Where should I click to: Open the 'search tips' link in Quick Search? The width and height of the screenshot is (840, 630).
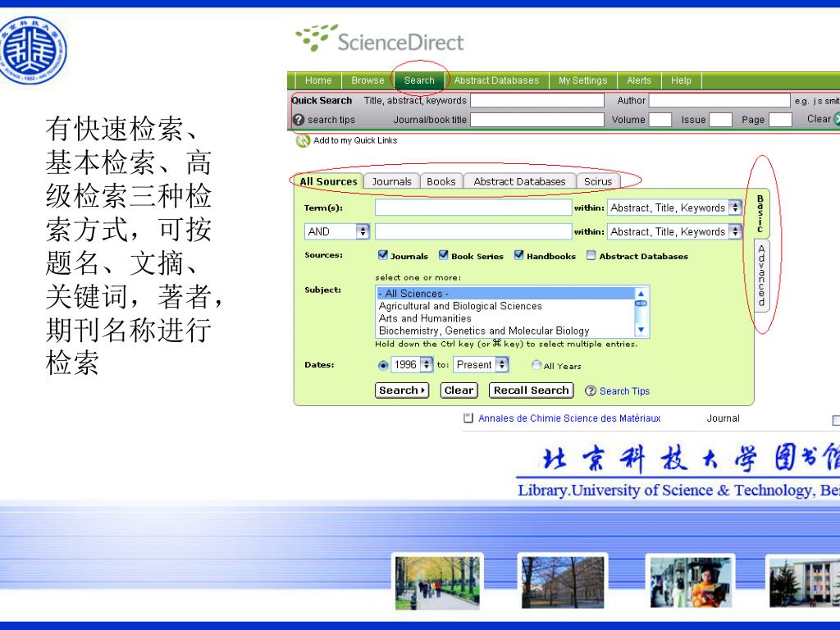331,120
